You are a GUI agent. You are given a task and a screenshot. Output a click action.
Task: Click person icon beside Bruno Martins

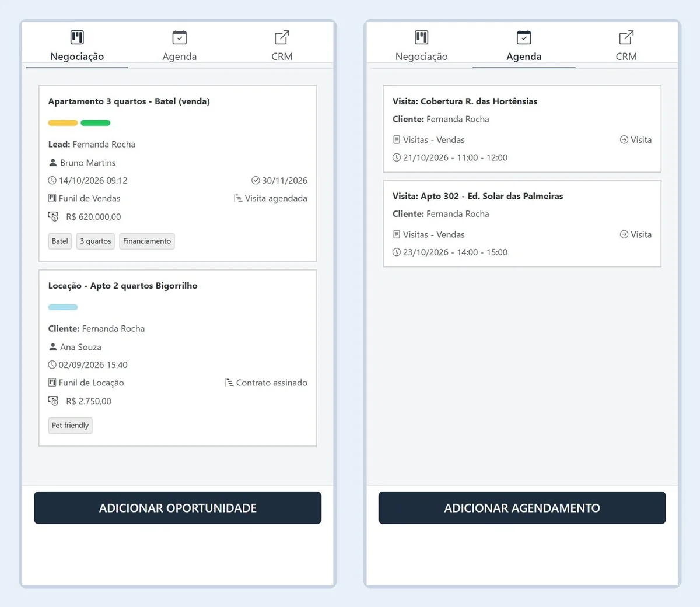[x=53, y=163]
